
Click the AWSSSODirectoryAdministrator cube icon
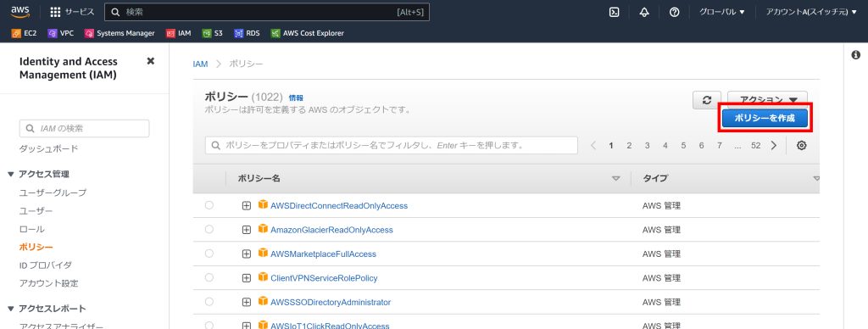(263, 301)
